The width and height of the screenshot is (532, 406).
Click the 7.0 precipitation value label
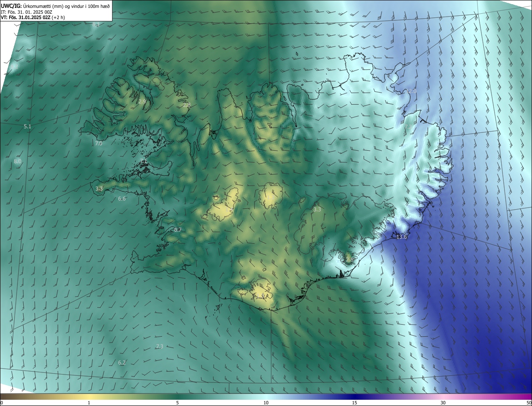99,143
